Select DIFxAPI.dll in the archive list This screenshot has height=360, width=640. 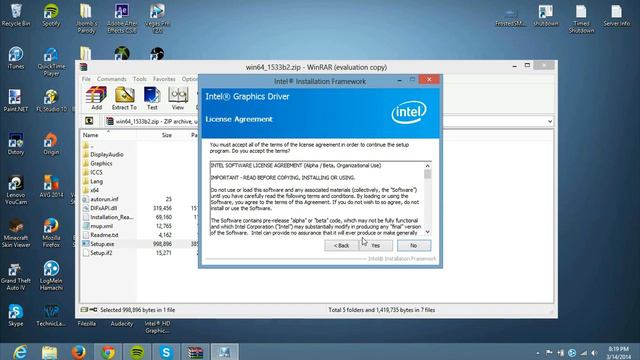point(103,208)
